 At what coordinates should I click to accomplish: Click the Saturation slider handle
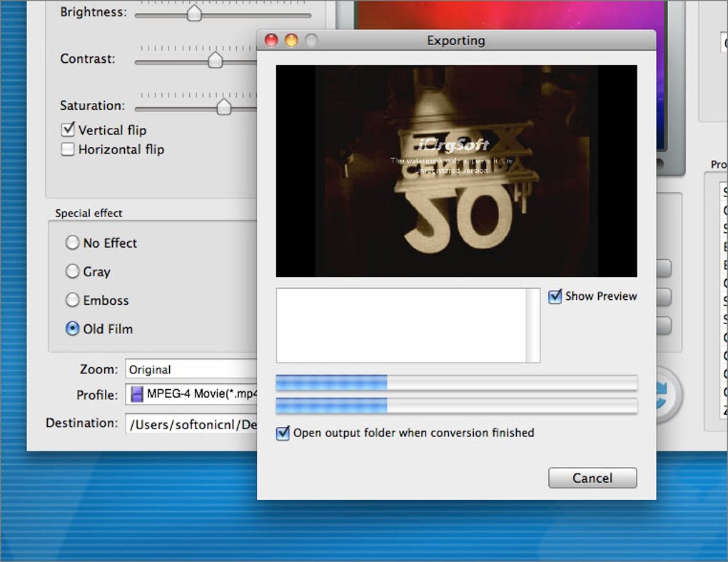[x=226, y=106]
